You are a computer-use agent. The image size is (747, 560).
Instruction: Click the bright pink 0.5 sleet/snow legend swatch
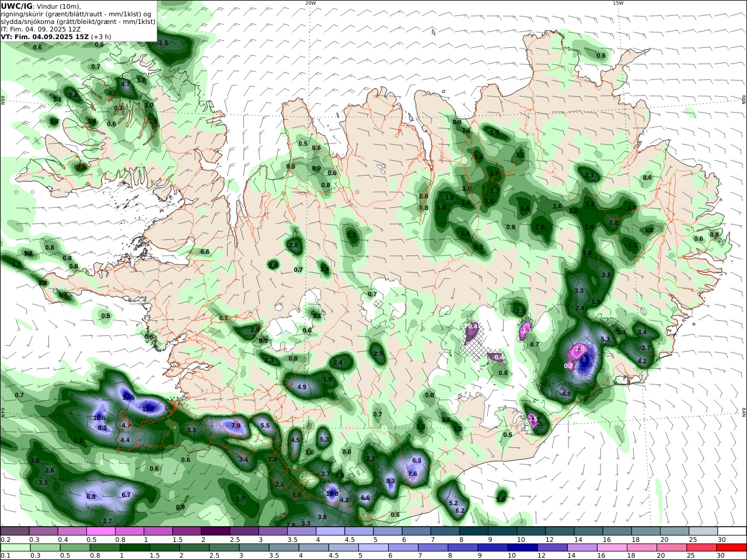tap(101, 531)
